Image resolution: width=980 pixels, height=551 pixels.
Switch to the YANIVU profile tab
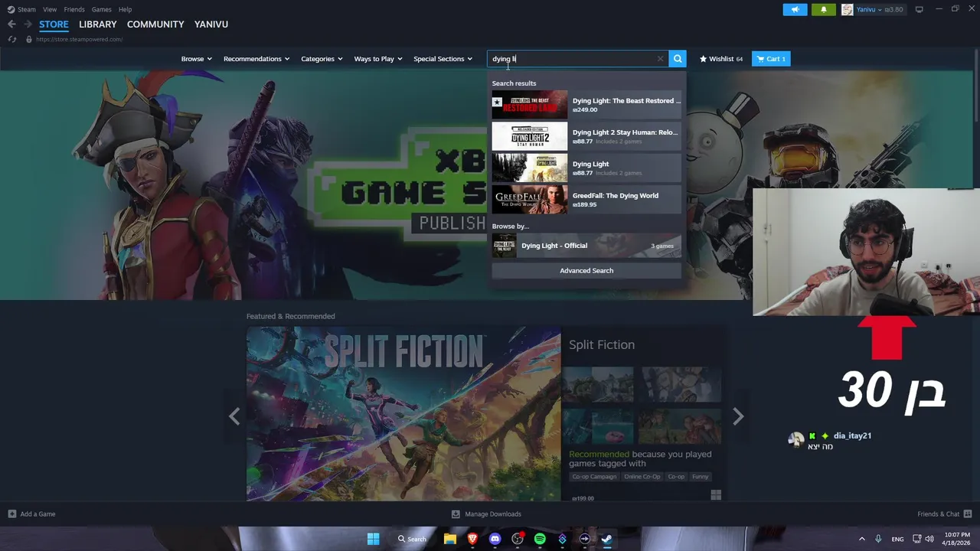(211, 24)
